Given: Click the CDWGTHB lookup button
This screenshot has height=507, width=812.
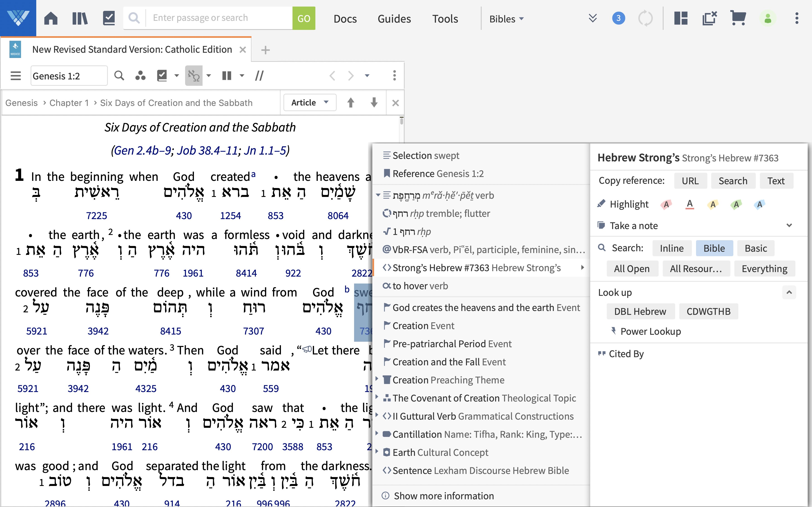Looking at the screenshot, I should [x=708, y=311].
